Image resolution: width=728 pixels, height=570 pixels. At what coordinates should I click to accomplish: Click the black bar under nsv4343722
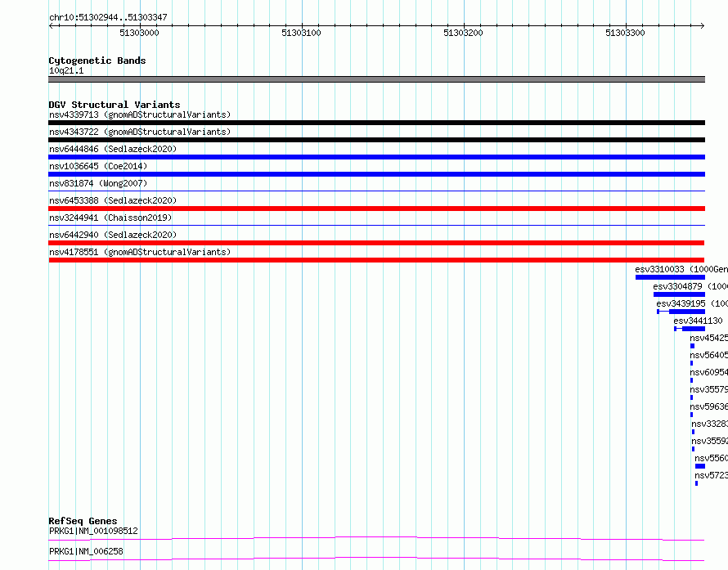click(x=376, y=140)
